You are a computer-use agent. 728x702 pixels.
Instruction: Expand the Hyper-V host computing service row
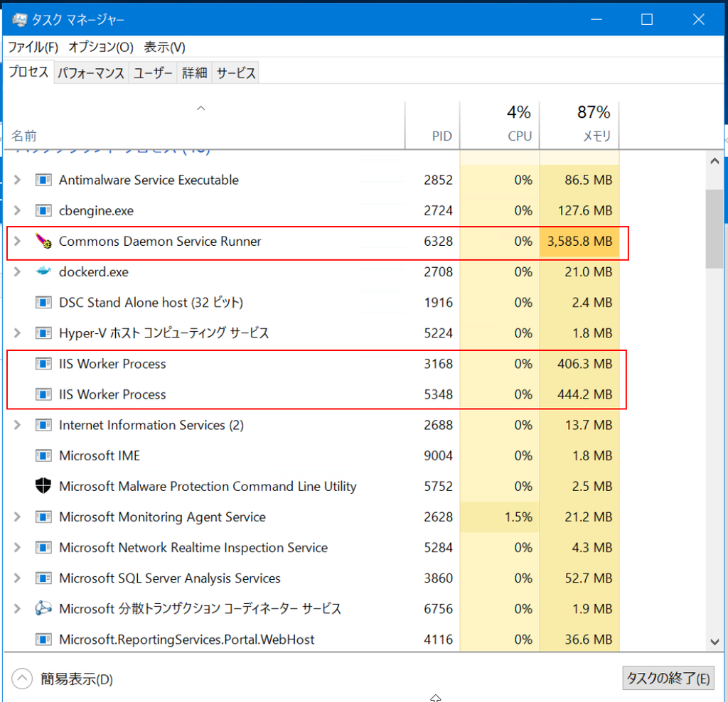(17, 333)
